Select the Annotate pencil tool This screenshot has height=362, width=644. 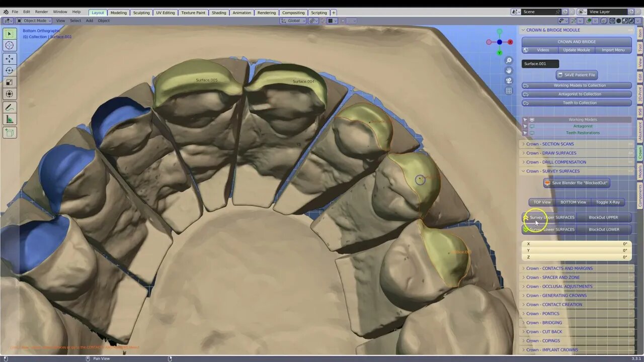click(9, 107)
